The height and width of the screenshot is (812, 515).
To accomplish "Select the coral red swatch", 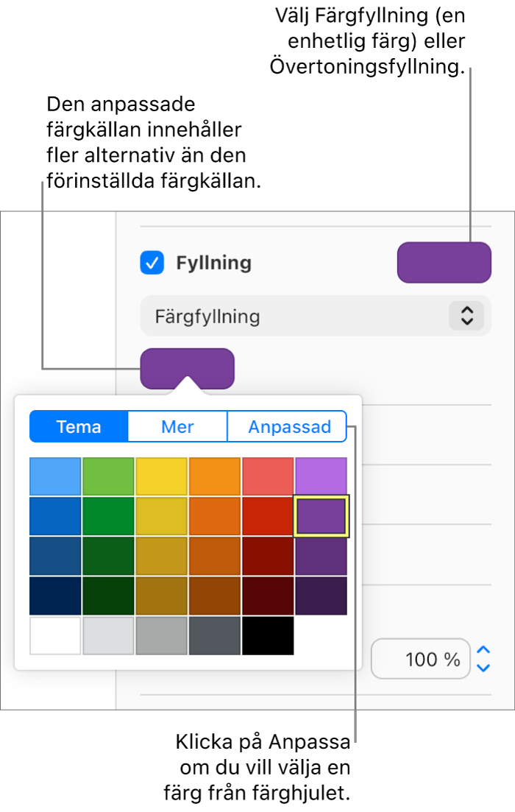I will point(268,476).
